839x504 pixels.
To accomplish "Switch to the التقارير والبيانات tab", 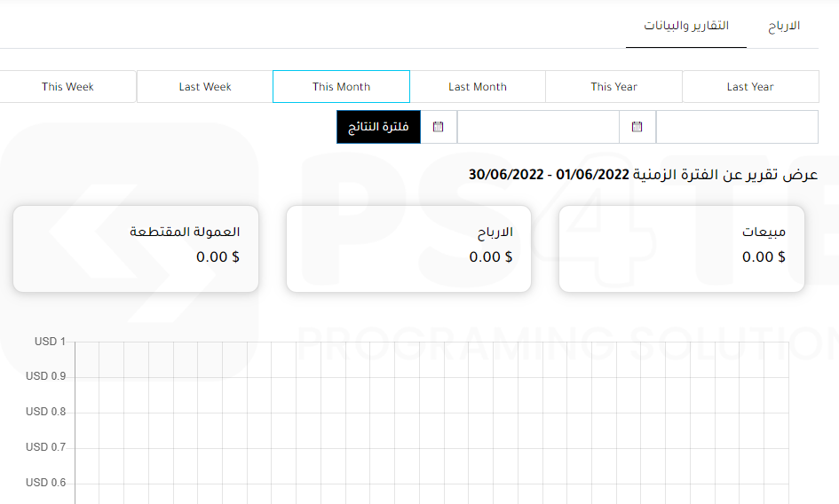I will click(x=685, y=26).
